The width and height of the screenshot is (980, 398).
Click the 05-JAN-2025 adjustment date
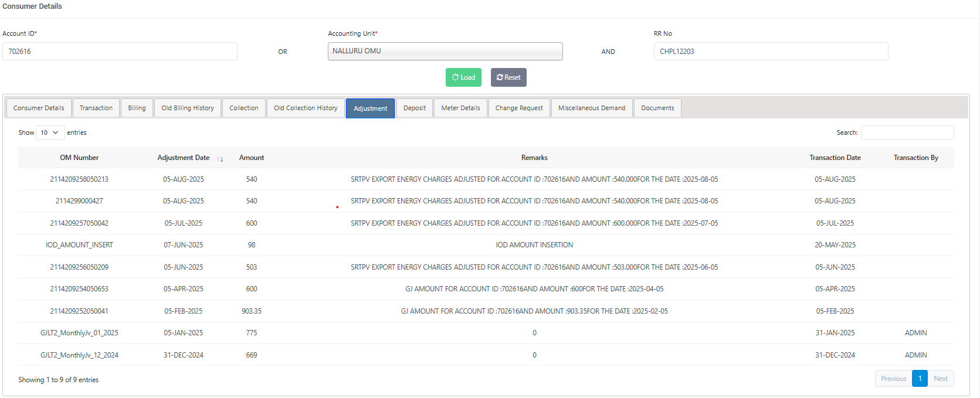click(x=184, y=333)
